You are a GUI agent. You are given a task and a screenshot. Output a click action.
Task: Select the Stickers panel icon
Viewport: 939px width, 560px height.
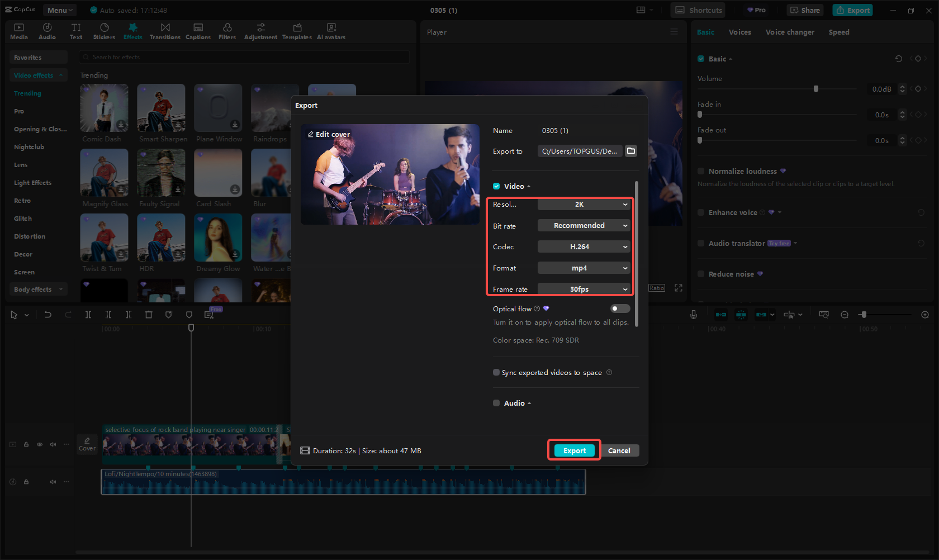pos(104,30)
